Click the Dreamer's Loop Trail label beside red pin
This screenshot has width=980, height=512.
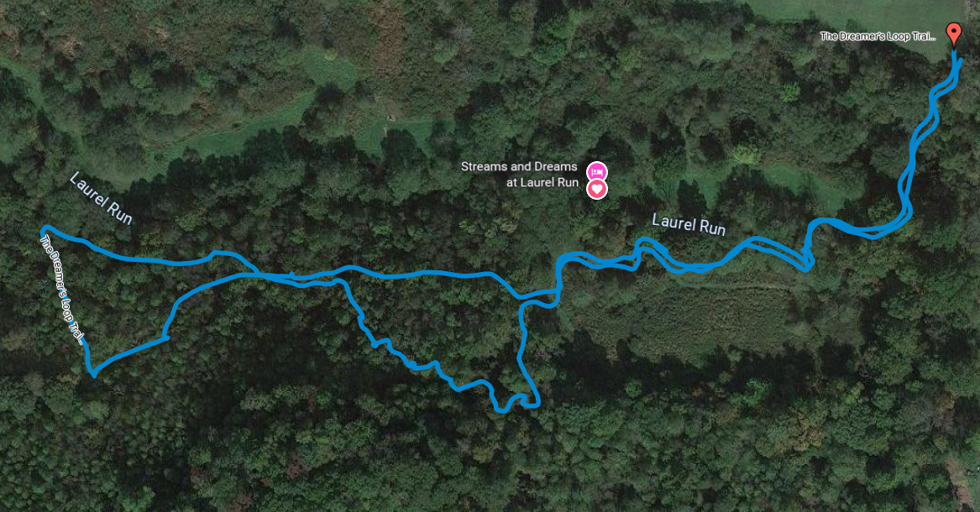(878, 36)
